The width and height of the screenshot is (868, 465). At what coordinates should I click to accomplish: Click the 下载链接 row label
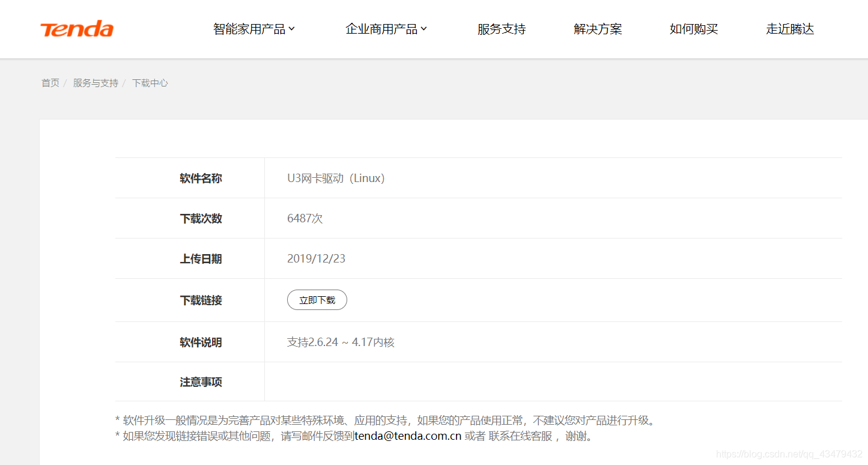201,300
